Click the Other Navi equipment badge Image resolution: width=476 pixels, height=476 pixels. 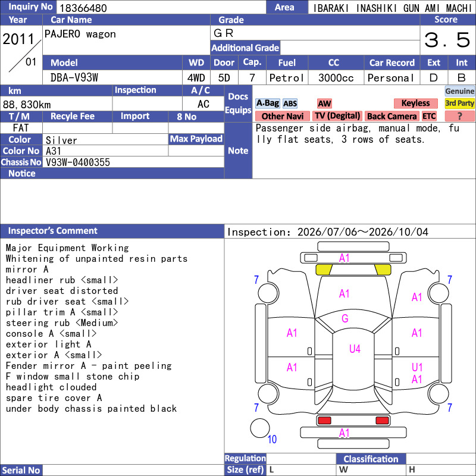pos(282,116)
